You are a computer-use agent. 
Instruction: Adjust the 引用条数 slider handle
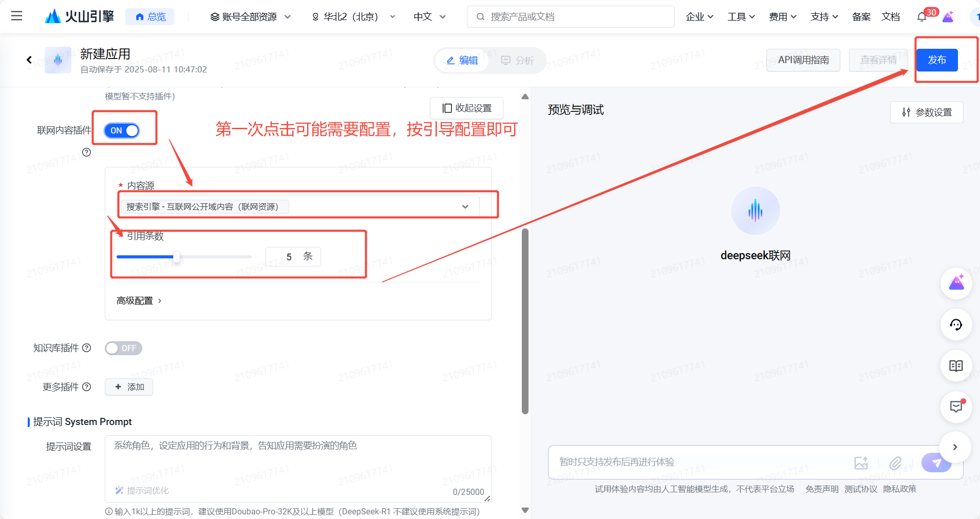(176, 257)
